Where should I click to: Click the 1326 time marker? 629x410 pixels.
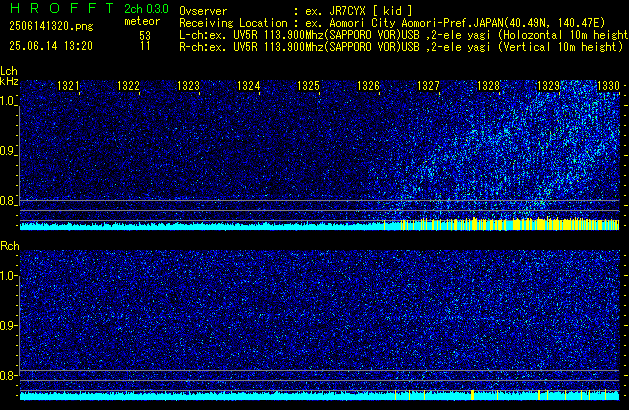coord(368,86)
